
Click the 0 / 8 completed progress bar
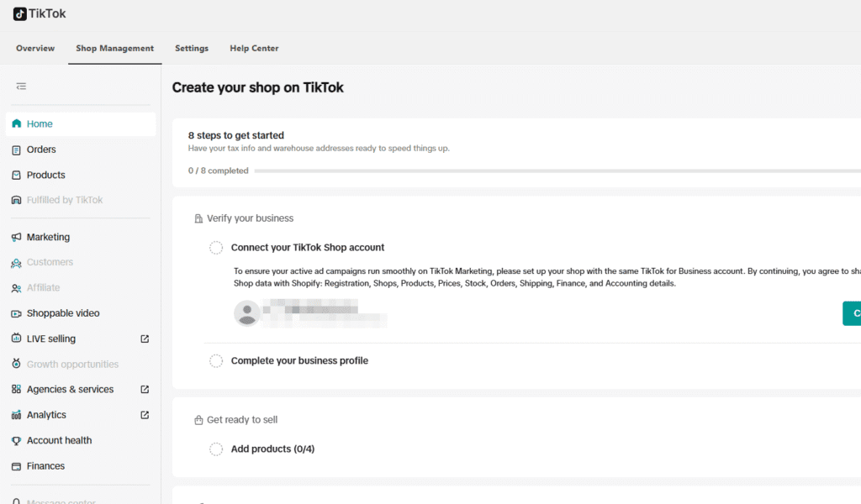point(557,171)
